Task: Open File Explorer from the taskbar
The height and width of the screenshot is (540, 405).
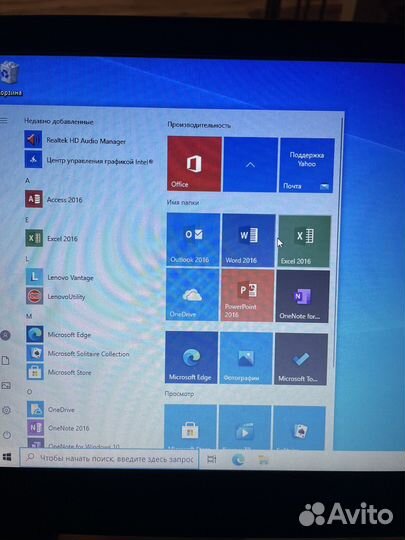Action: 263,460
